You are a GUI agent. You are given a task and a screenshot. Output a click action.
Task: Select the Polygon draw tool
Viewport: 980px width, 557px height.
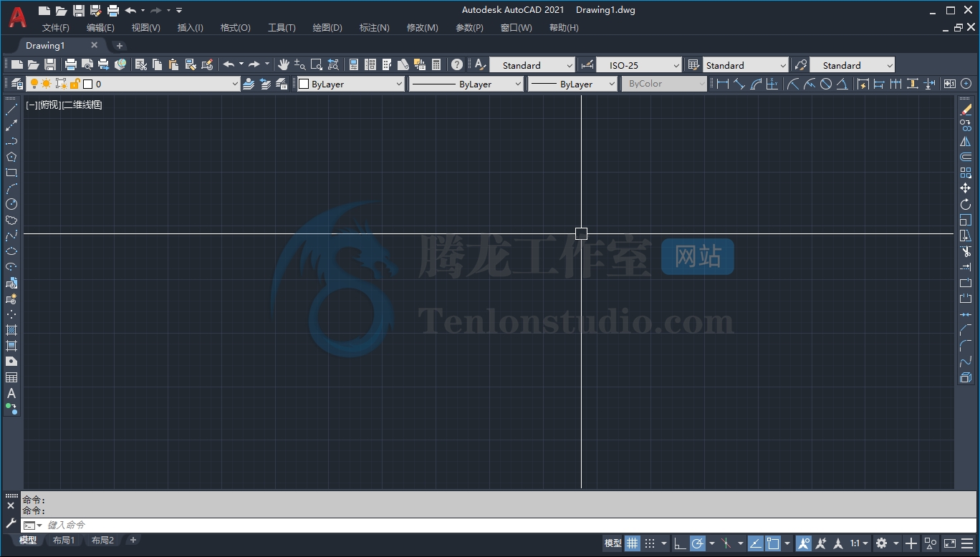click(11, 157)
